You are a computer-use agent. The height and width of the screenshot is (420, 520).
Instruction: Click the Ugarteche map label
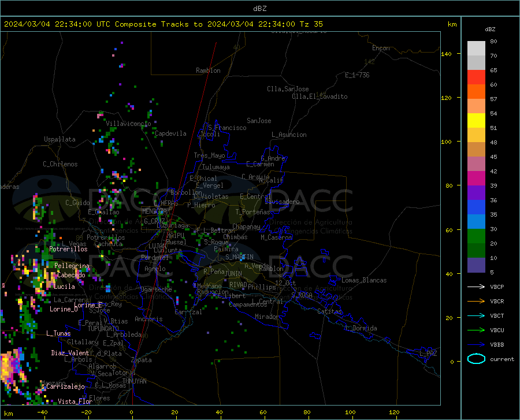[x=156, y=289]
